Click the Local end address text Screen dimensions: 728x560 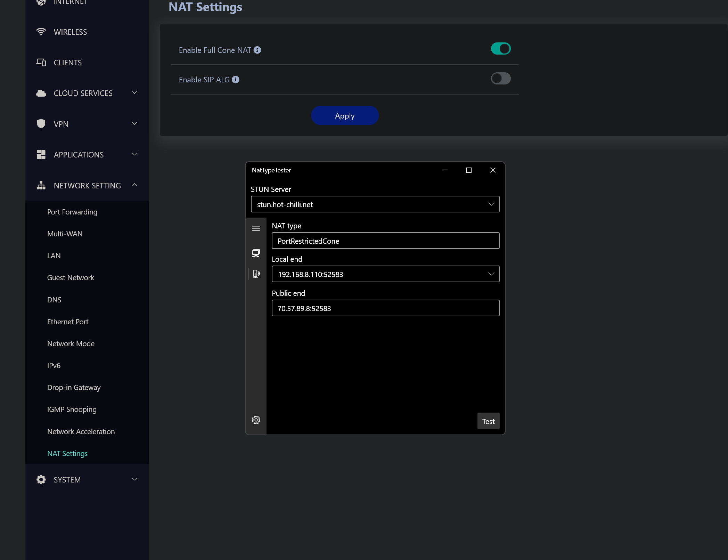point(310,275)
